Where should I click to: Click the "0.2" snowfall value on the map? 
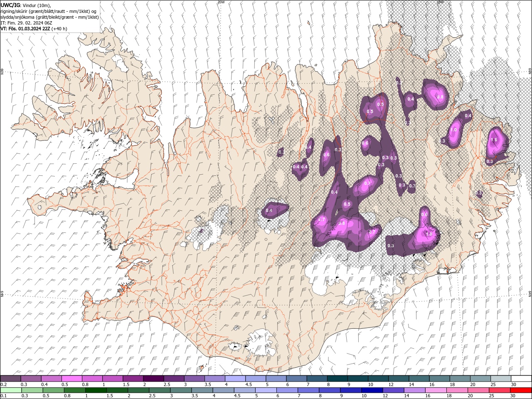tap(399, 83)
